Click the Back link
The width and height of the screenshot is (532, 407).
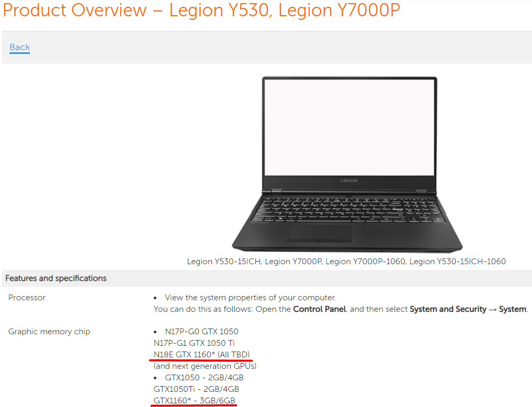[20, 47]
